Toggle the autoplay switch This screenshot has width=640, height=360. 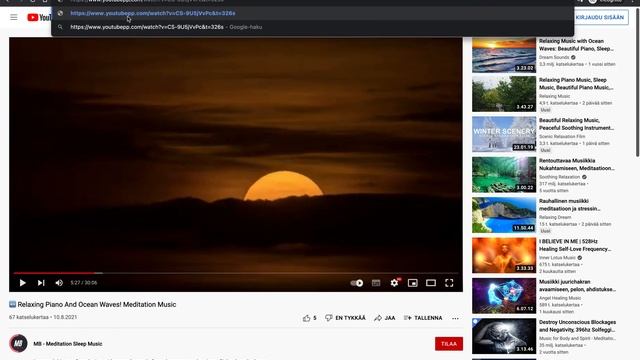(x=357, y=283)
